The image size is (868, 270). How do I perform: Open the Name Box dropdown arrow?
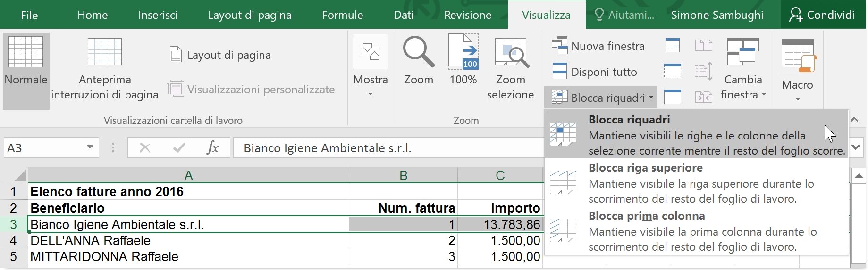coord(90,147)
